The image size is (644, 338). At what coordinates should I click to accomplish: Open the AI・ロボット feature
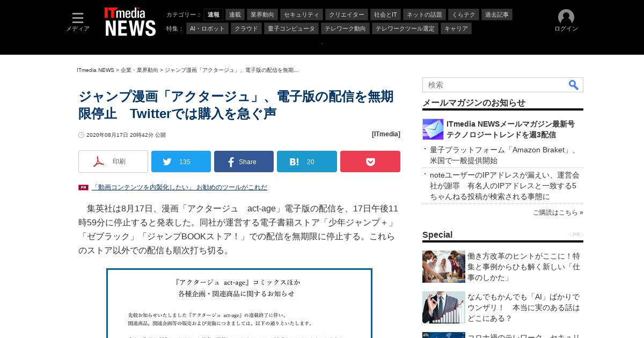[207, 28]
